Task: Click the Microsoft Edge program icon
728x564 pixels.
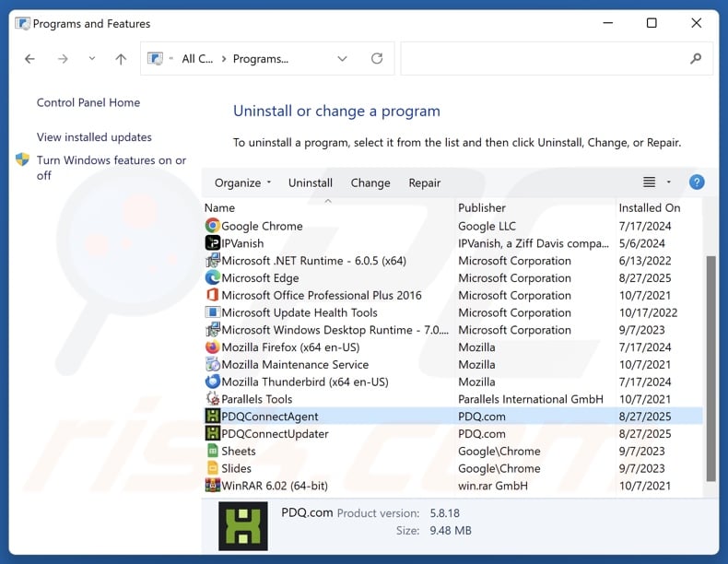Action: click(212, 277)
